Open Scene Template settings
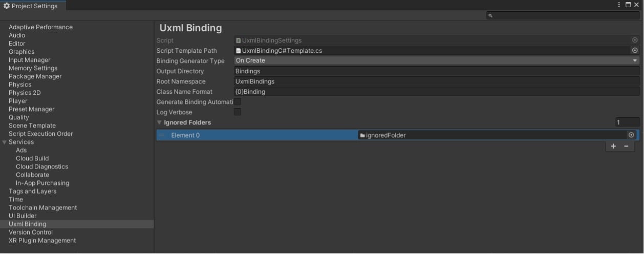The width and height of the screenshot is (644, 254). coord(32,125)
